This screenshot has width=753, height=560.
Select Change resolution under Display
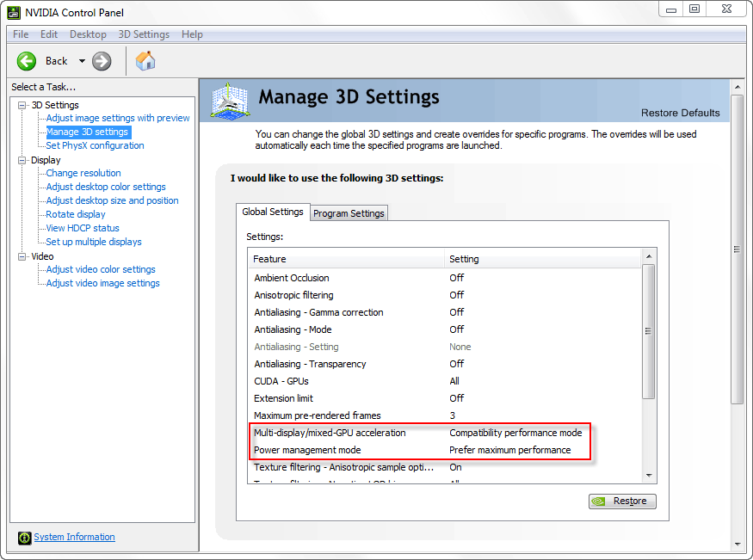point(83,173)
